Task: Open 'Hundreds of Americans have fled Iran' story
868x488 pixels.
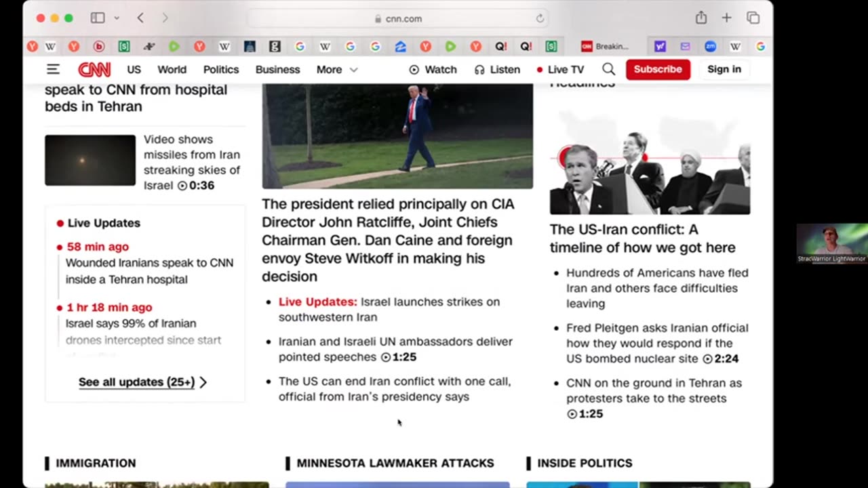Action: coord(657,288)
